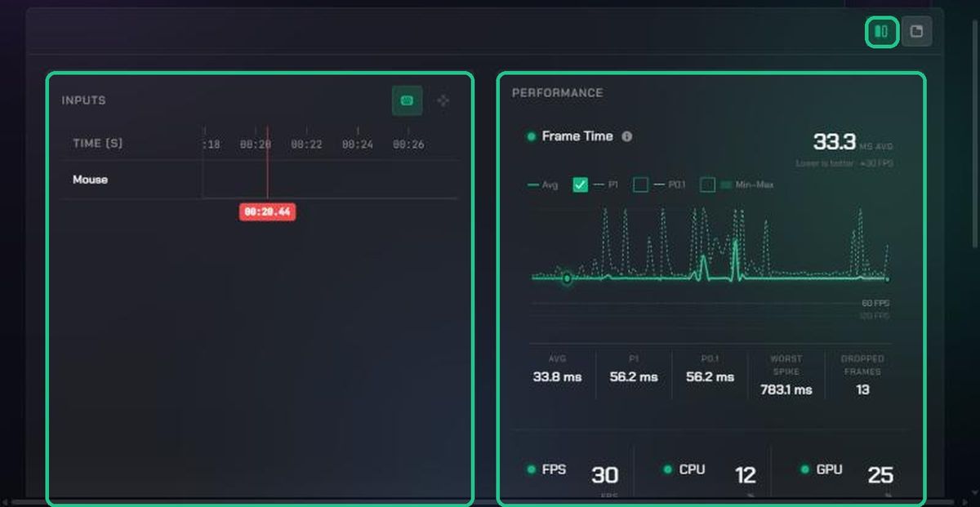Select the mouse movement crosshair icon
Image resolution: width=980 pixels, height=507 pixels.
tap(443, 100)
